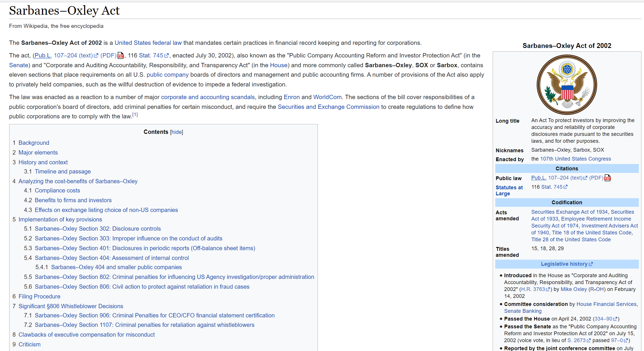Jump to Compliance costs subsection

point(58,190)
